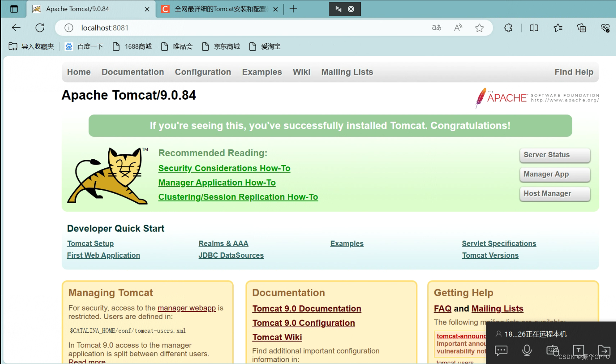616x364 pixels.
Task: Activate the read aloud icon
Action: [458, 28]
